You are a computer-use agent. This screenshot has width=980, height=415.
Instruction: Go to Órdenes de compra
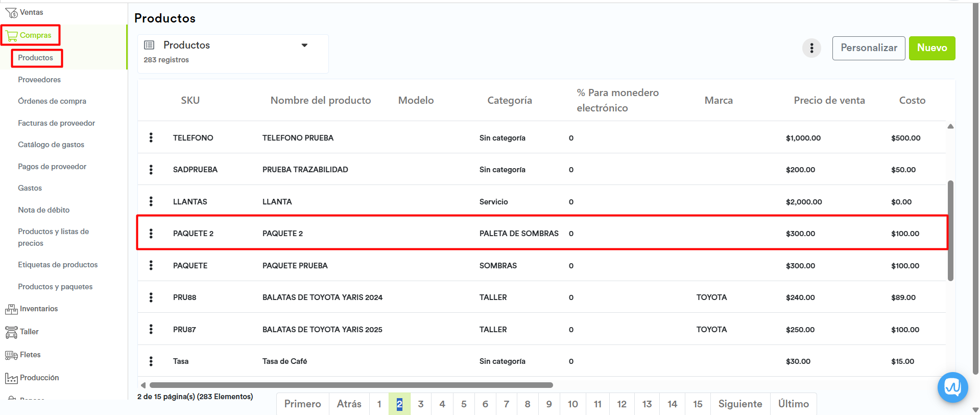coord(52,101)
